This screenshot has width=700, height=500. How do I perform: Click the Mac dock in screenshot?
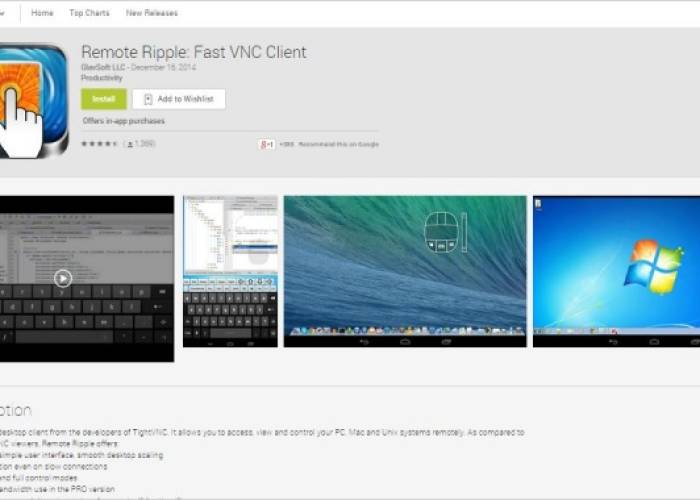(407, 331)
